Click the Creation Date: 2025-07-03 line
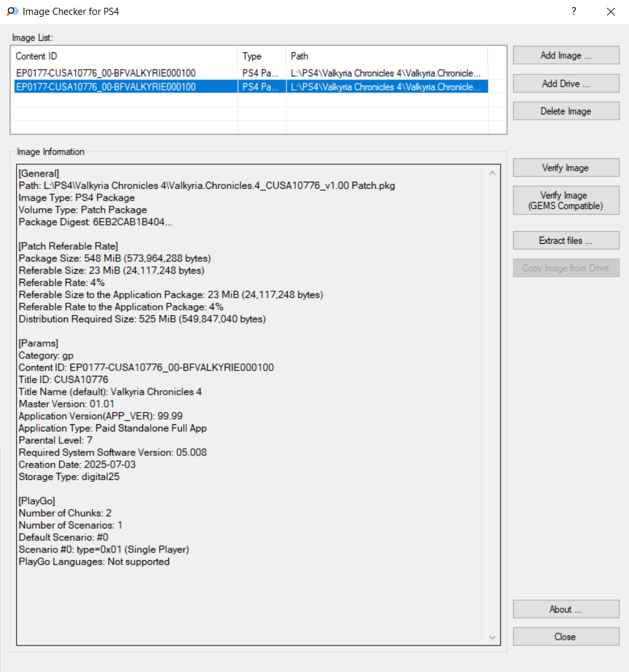The image size is (629, 672). coord(77,464)
